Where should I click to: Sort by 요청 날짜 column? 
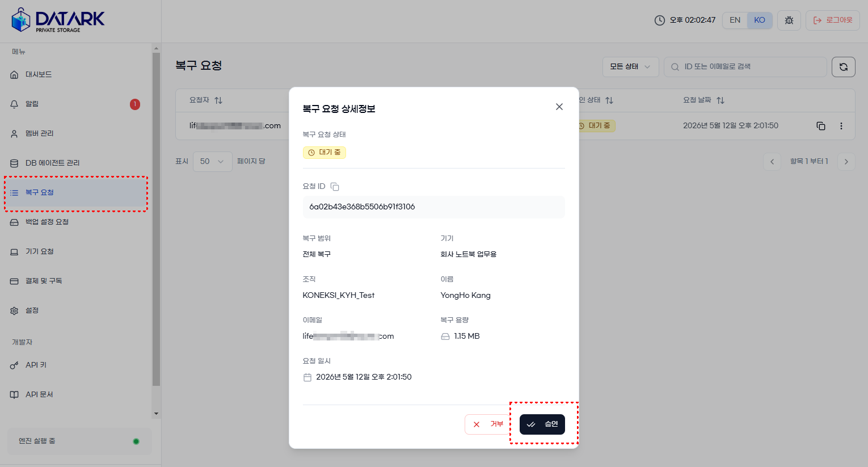(x=704, y=100)
